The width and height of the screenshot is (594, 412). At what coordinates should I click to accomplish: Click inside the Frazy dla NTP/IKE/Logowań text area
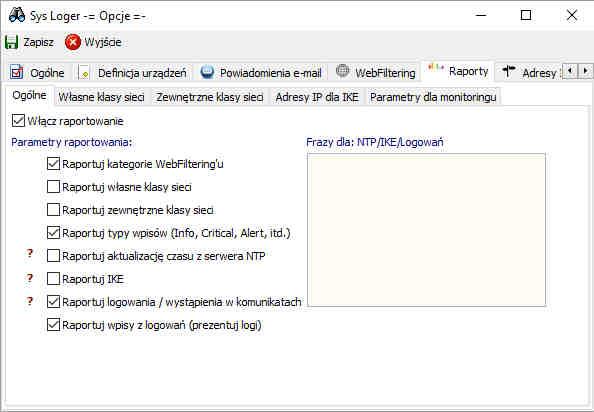427,230
